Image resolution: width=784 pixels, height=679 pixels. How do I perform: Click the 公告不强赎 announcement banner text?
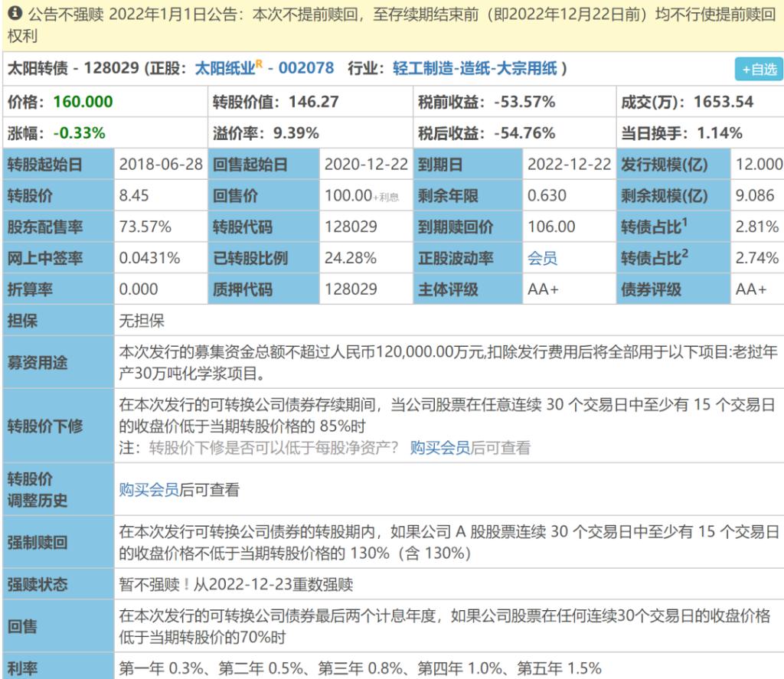[383, 15]
